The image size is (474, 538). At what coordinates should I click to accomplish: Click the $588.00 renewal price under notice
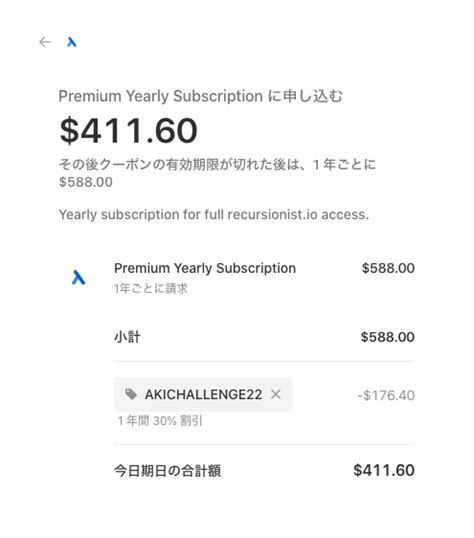pyautogui.click(x=86, y=182)
